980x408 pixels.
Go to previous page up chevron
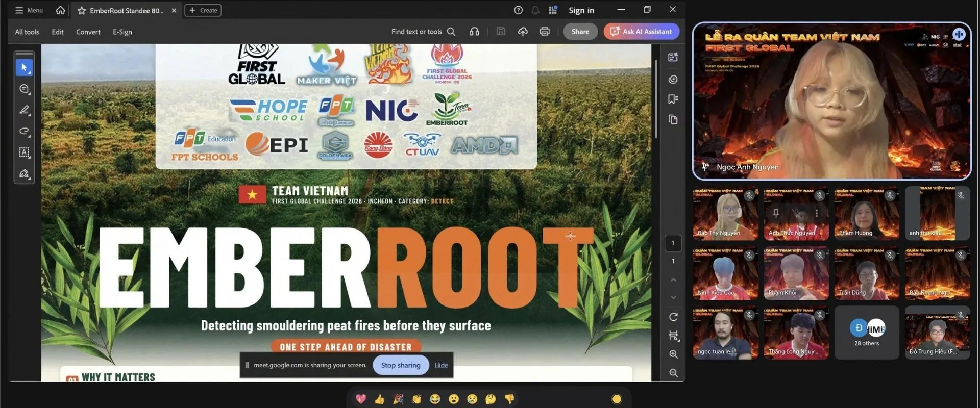673,280
